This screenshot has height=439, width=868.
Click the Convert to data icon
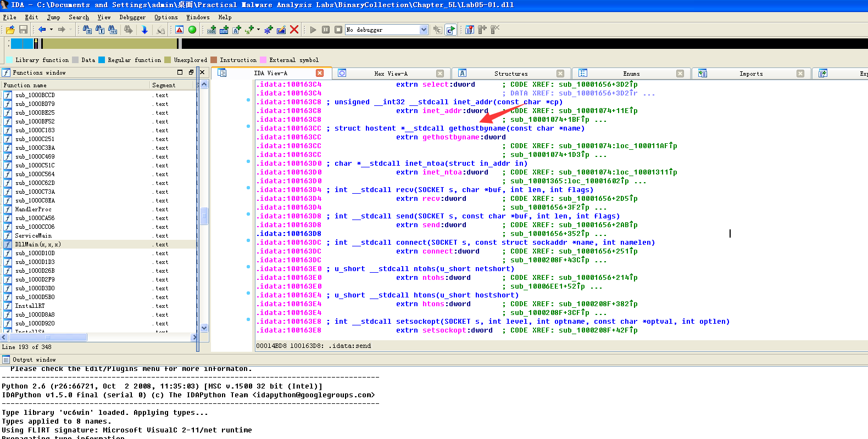224,30
